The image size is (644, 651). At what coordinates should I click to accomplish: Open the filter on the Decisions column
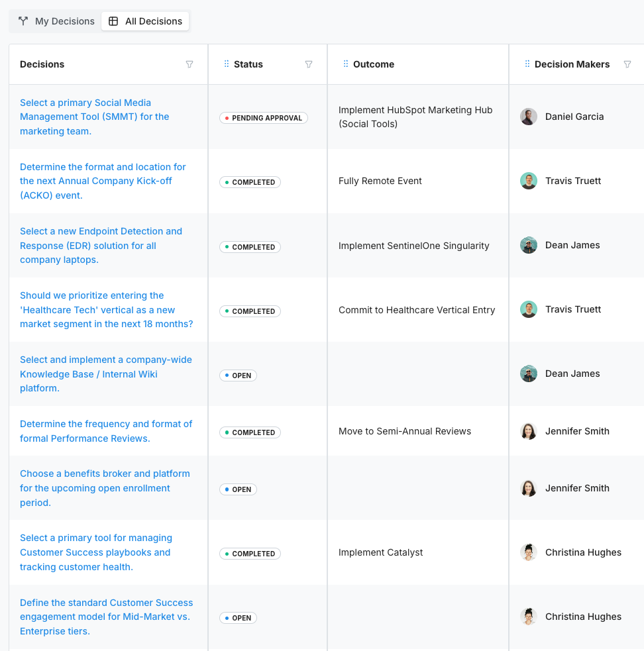pos(189,64)
